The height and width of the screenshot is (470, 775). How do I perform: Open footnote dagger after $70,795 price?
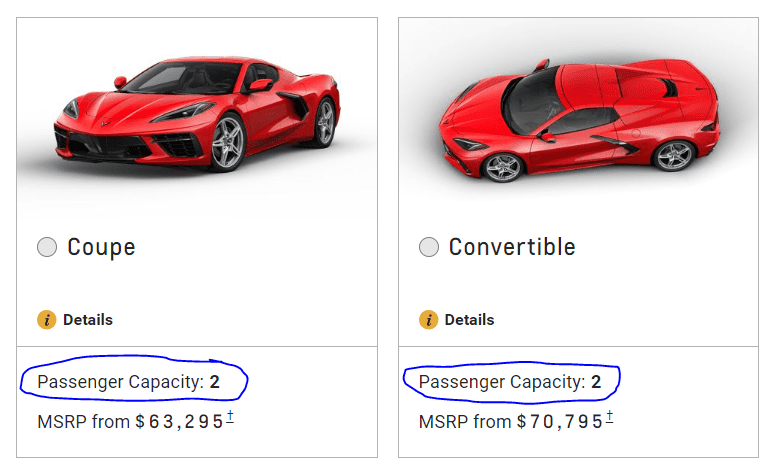610,417
